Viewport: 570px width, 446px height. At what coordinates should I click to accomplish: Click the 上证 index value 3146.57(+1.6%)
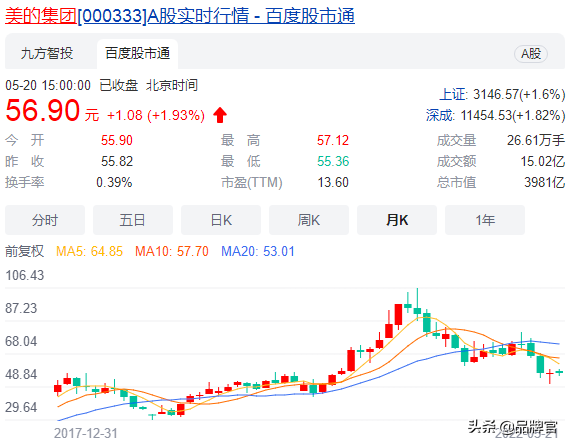(519, 95)
